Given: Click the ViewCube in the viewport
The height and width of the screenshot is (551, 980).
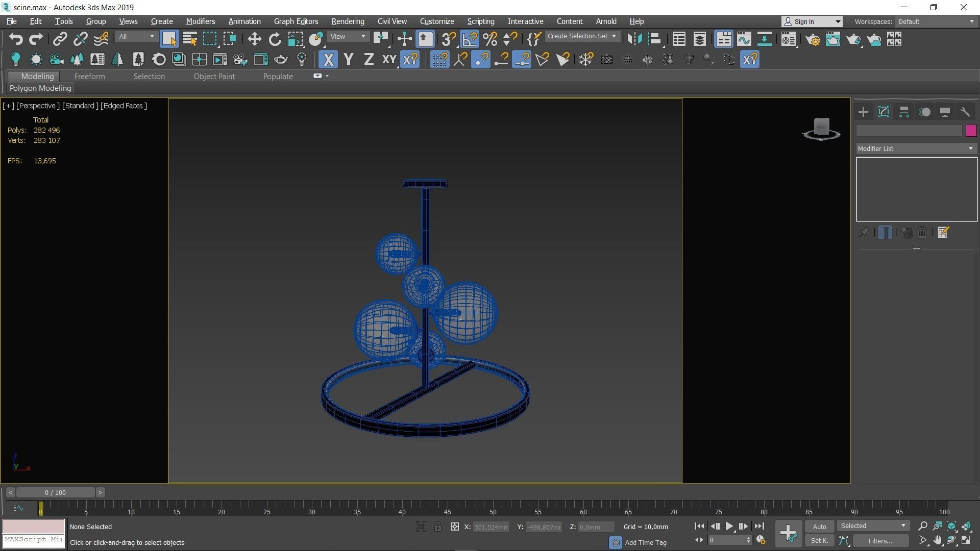Looking at the screenshot, I should click(821, 129).
